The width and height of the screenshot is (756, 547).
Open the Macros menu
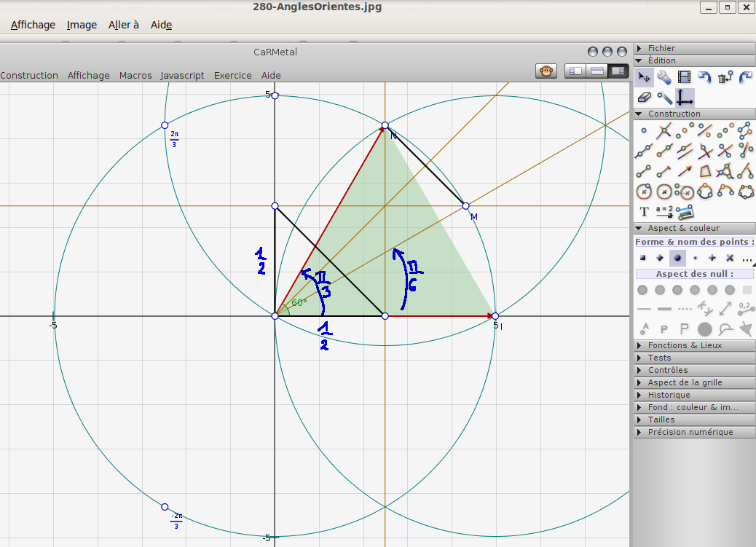point(135,75)
